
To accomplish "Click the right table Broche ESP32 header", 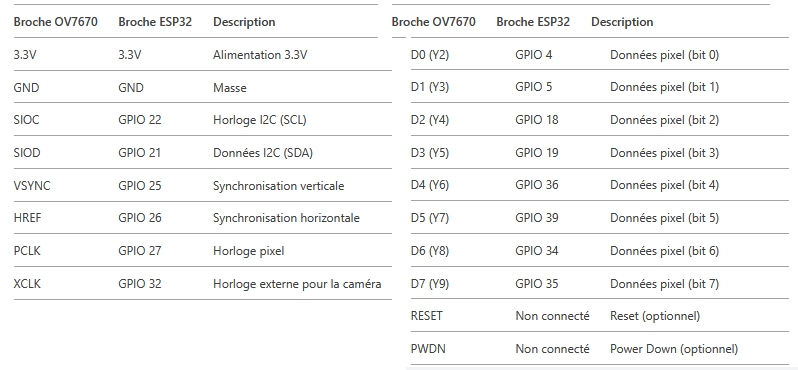I will [x=533, y=22].
